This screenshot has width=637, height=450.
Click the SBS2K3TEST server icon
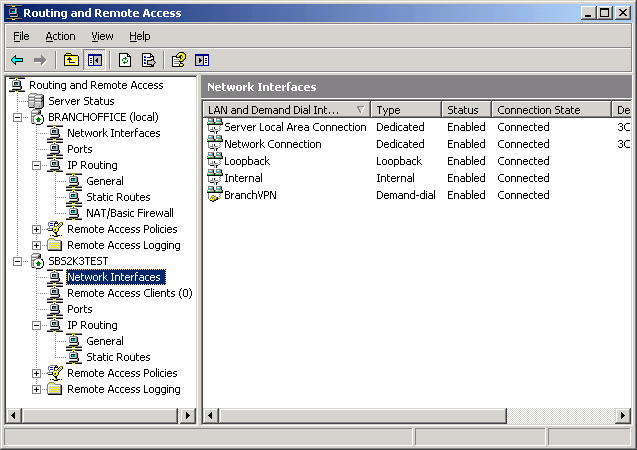coord(37,261)
